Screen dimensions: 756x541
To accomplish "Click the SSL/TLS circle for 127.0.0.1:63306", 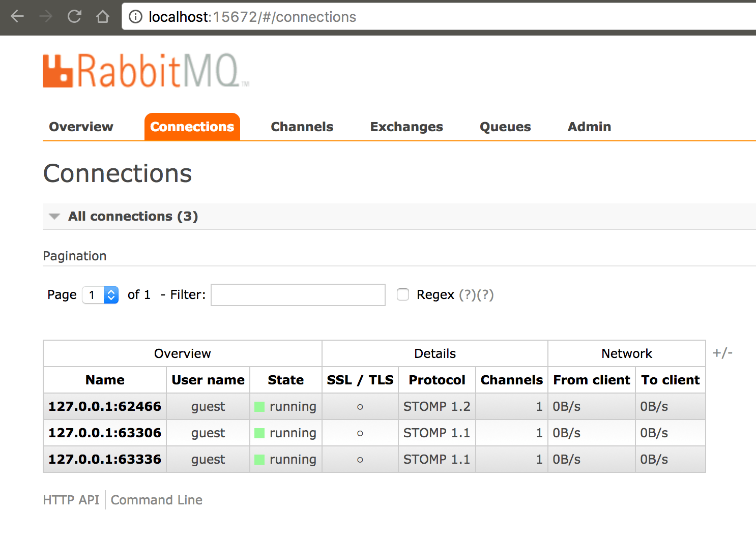I will click(x=360, y=433).
